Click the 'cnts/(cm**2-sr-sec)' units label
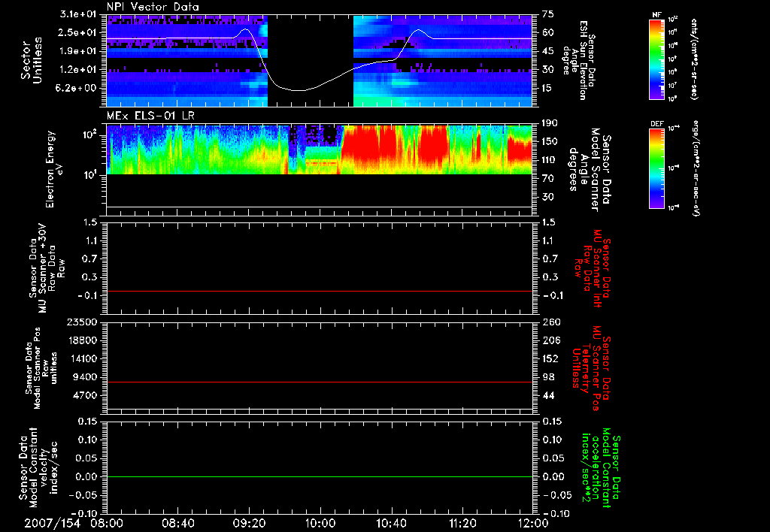Screen dimensions: 770x532 click(694, 59)
